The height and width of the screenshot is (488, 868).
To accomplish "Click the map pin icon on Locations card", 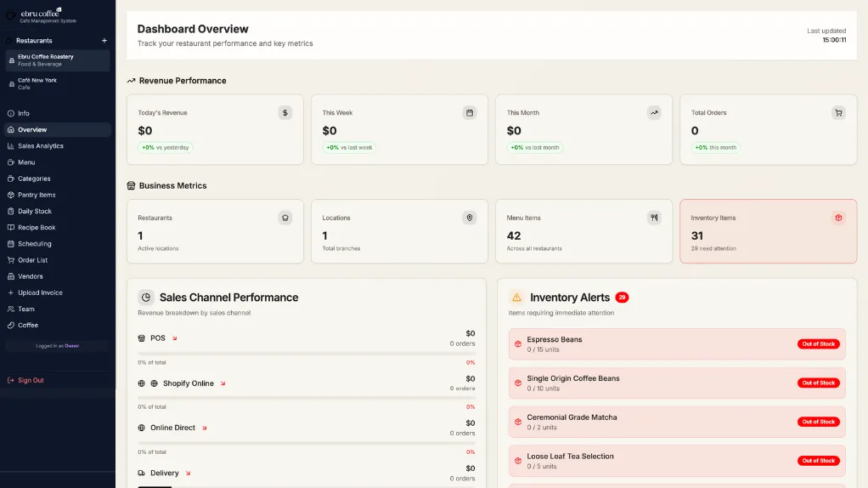I will pyautogui.click(x=470, y=218).
